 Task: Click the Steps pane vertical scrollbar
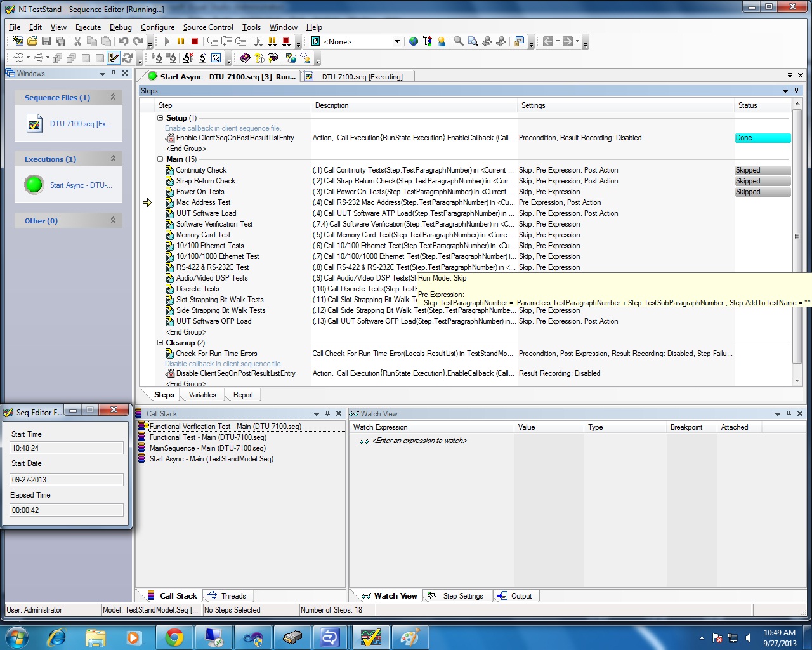[797, 241]
